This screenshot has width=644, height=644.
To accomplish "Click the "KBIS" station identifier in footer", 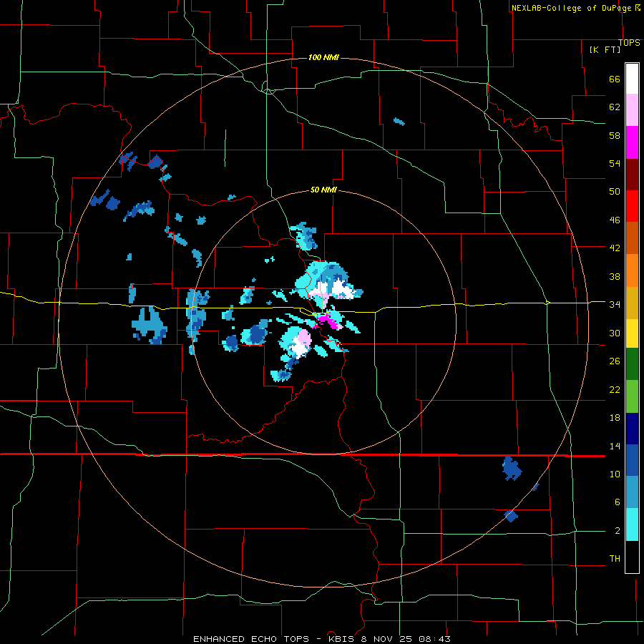I will (x=343, y=639).
